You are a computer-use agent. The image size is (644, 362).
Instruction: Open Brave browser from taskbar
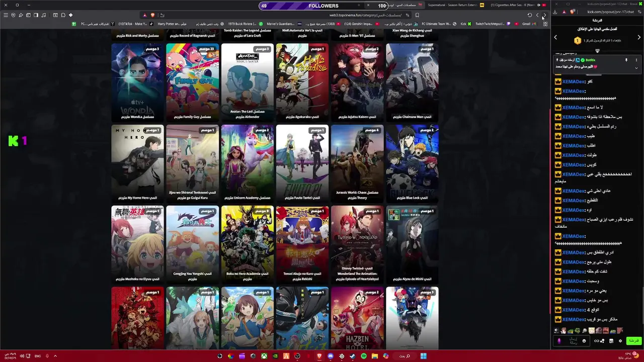tap(319, 356)
